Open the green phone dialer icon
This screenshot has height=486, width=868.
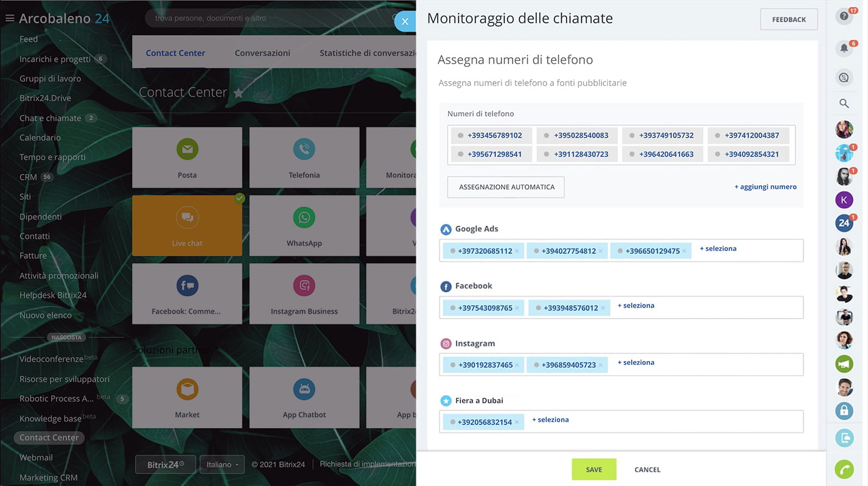844,470
